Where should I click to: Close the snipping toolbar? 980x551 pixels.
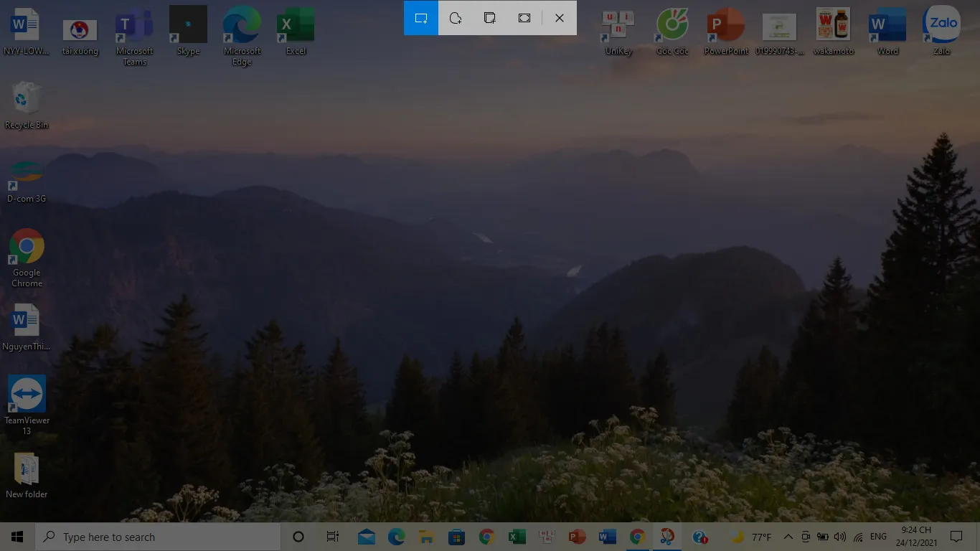click(x=560, y=18)
